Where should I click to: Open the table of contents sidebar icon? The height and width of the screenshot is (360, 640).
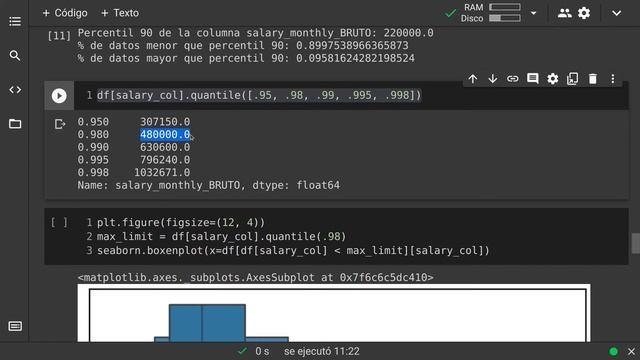[x=15, y=21]
